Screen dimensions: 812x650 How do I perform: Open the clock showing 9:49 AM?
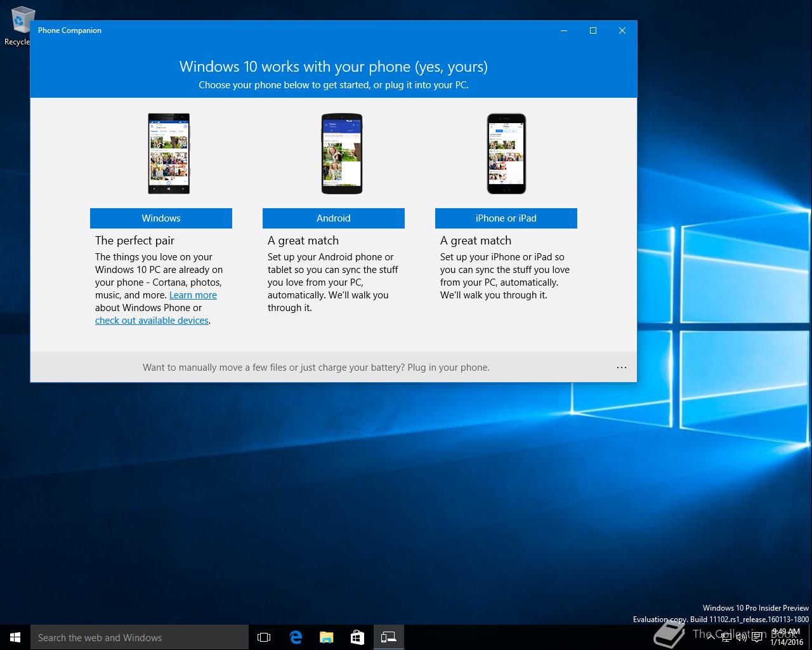(787, 637)
